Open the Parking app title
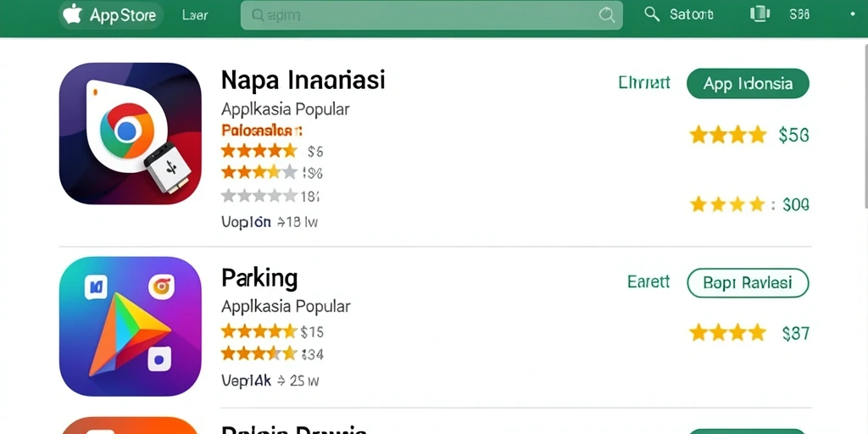The height and width of the screenshot is (434, 868). tap(259, 278)
